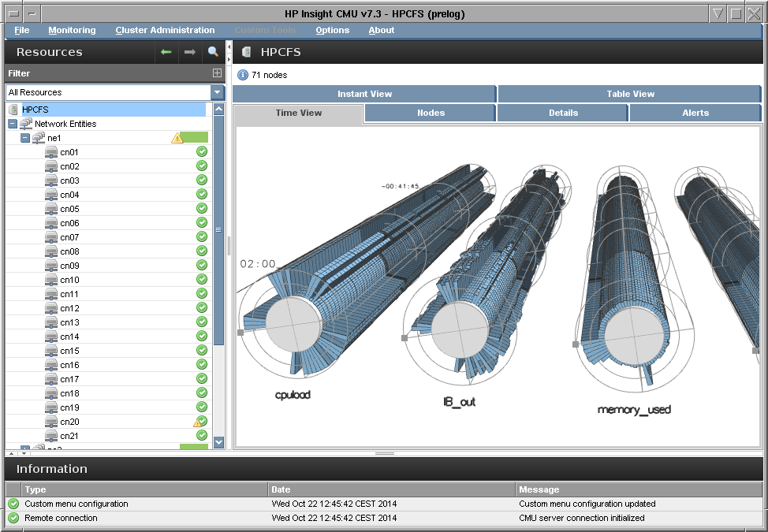Click the grey forward arrow in Resources
This screenshot has width=768, height=532.
point(189,52)
